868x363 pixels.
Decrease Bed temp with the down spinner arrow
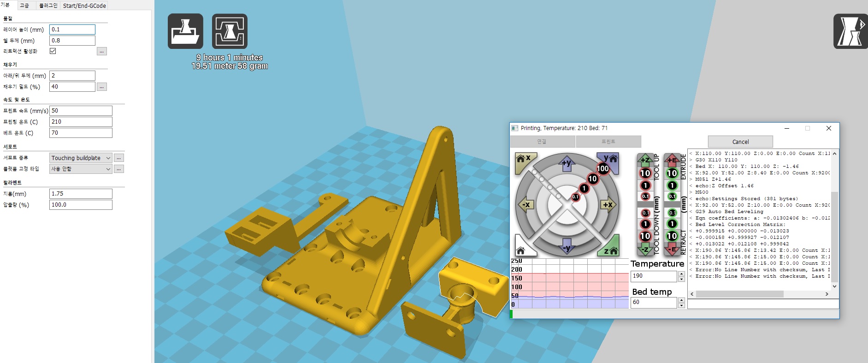(681, 305)
